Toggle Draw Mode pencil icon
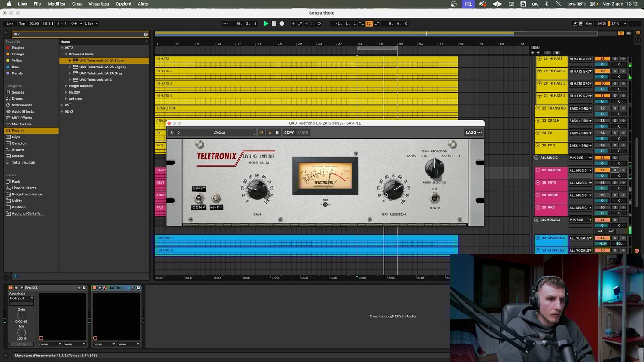This screenshot has width=644, height=362. point(575,24)
